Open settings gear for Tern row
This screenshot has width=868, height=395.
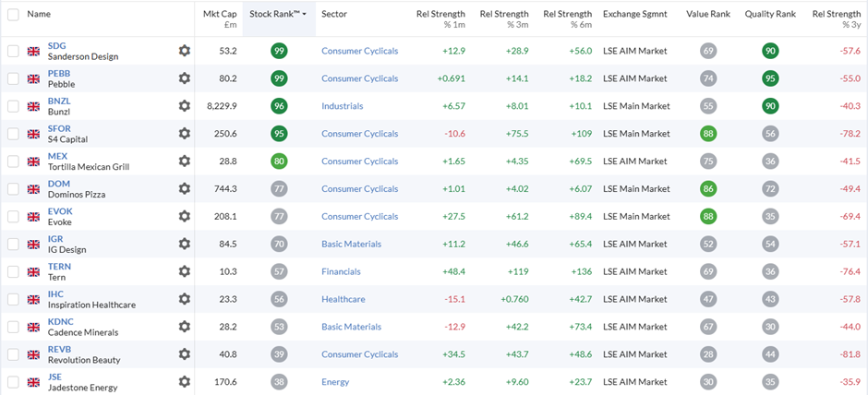click(x=185, y=271)
